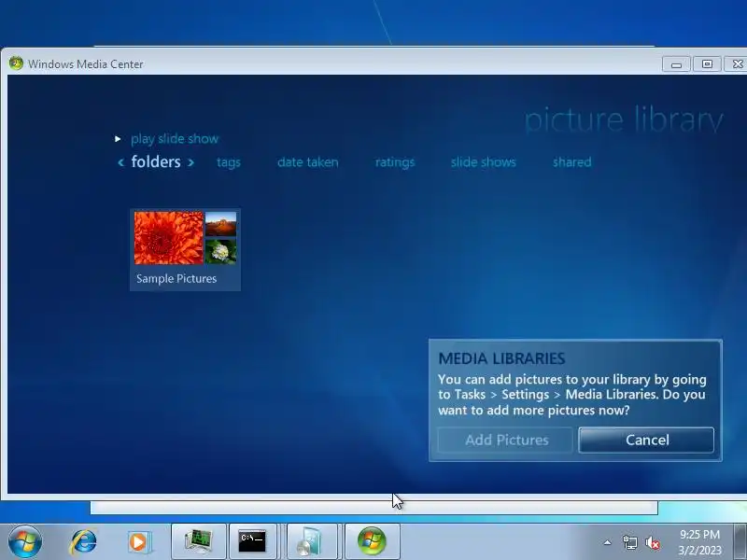Maximize the Windows Media Center window
The image size is (747, 560).
pyautogui.click(x=707, y=64)
